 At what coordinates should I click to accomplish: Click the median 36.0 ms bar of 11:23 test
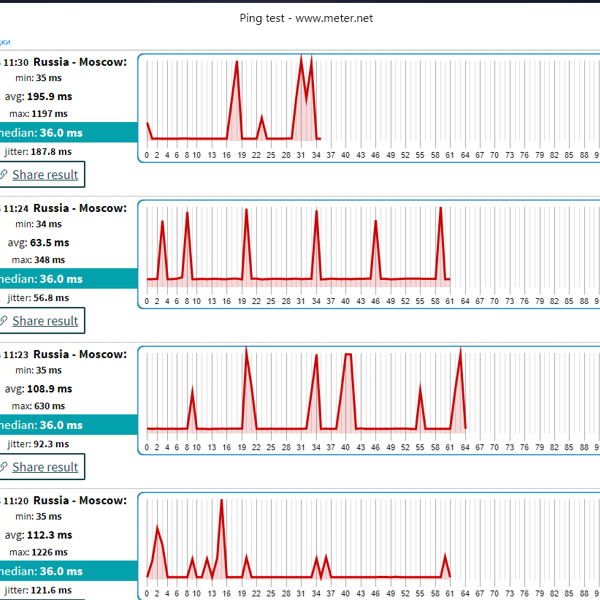[68, 425]
